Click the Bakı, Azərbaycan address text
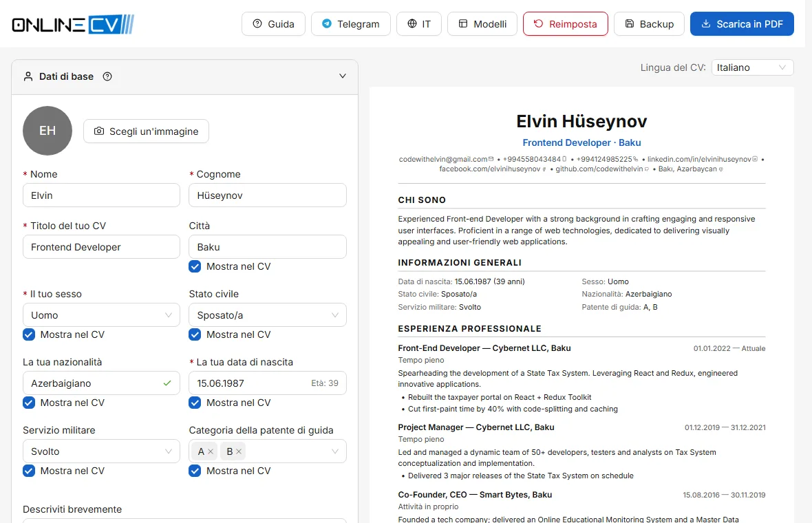This screenshot has width=812, height=523. 687,169
